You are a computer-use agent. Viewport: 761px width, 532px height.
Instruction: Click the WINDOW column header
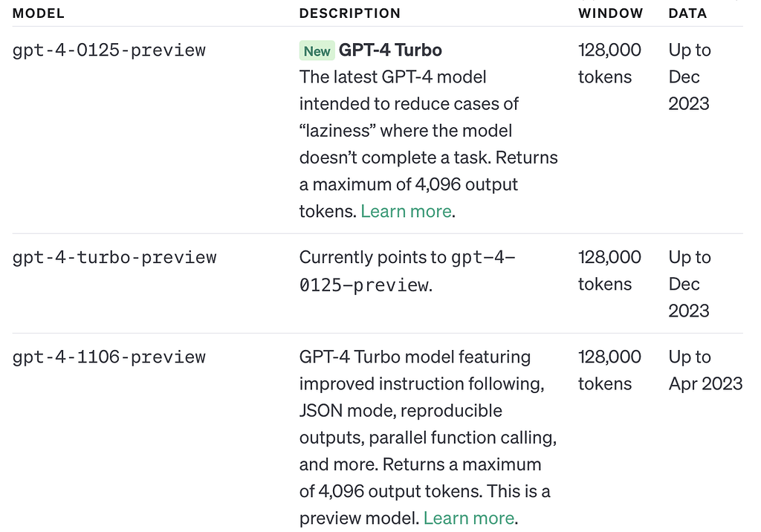[610, 13]
